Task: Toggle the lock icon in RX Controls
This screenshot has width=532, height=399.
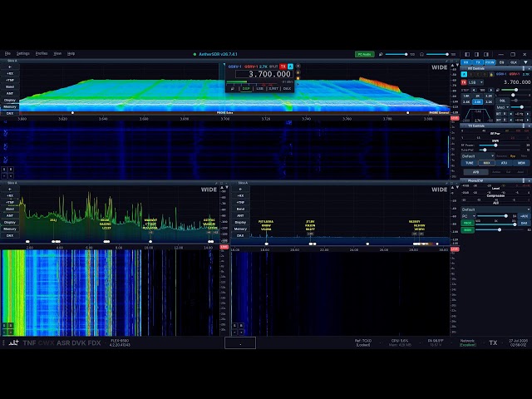Action: pos(491,74)
